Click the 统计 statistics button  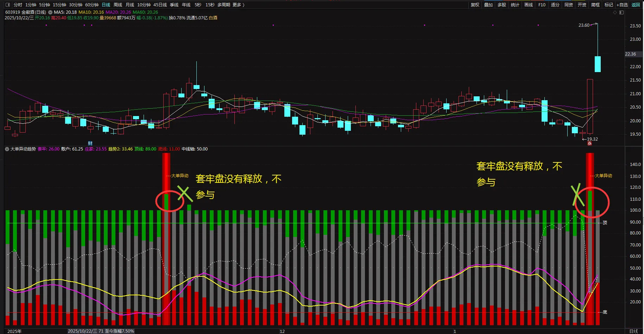tap(515, 5)
